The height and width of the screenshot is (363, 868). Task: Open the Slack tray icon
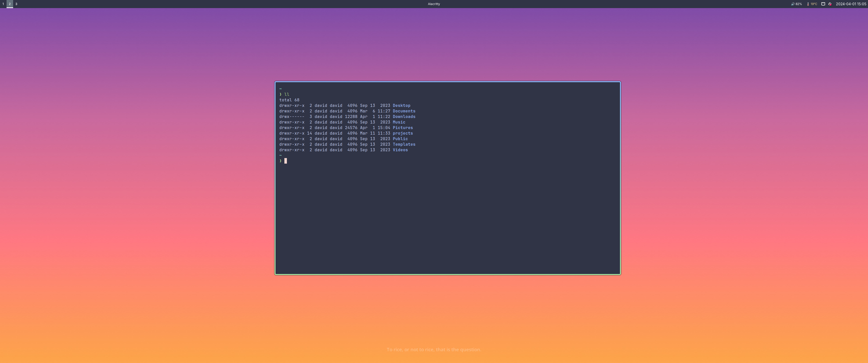coord(830,4)
